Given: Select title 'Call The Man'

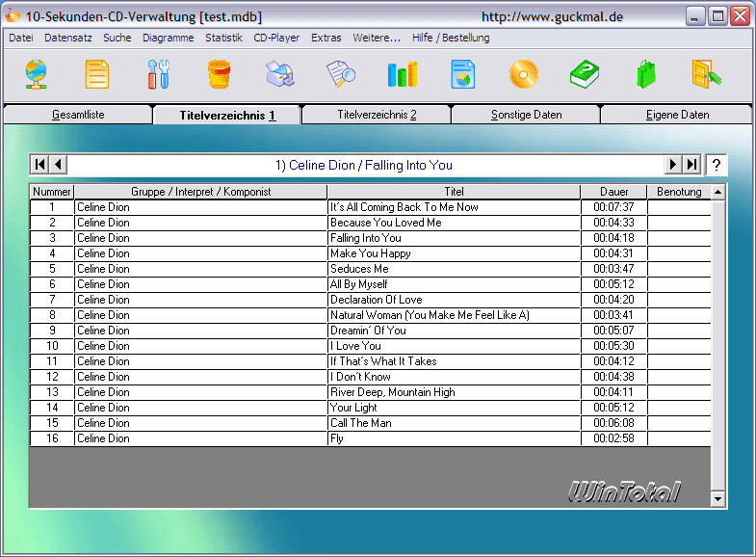Looking at the screenshot, I should (454, 423).
